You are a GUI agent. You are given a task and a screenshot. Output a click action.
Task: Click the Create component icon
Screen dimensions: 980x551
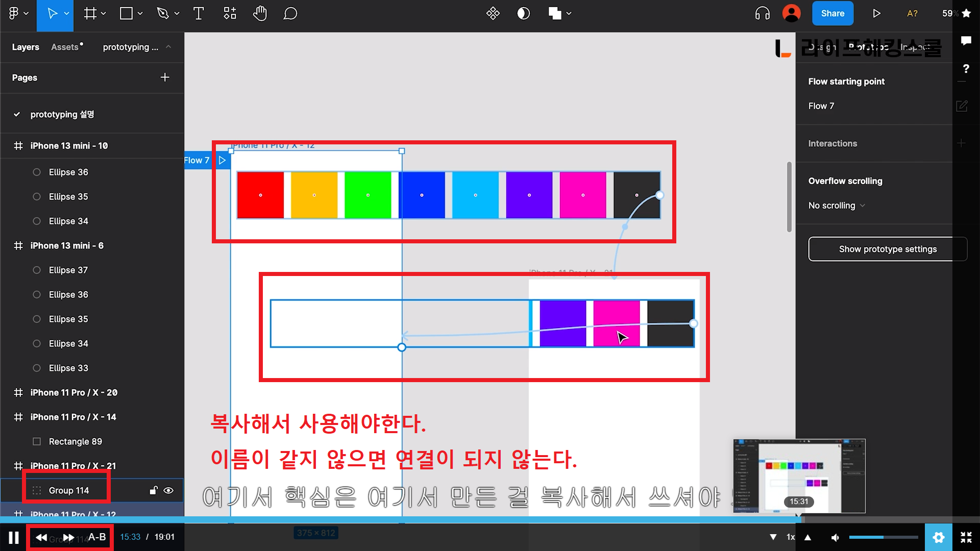pos(493,14)
